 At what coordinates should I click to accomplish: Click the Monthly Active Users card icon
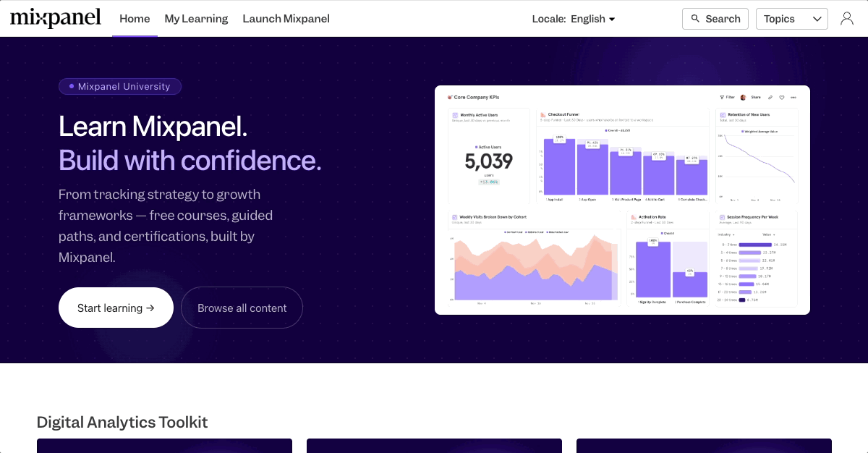(x=455, y=115)
